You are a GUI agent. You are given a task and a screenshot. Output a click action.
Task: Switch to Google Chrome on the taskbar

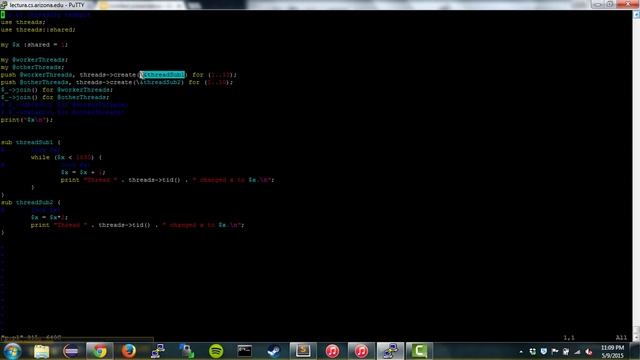(100, 351)
